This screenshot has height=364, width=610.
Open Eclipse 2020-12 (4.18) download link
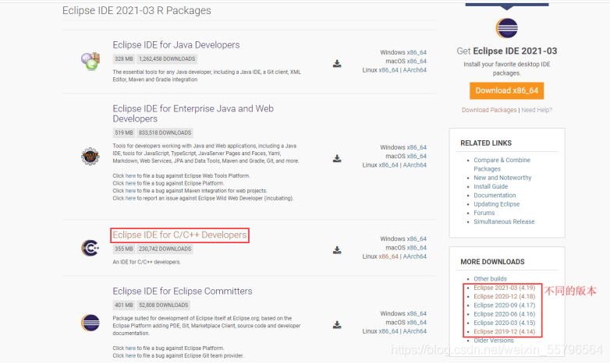(x=504, y=296)
